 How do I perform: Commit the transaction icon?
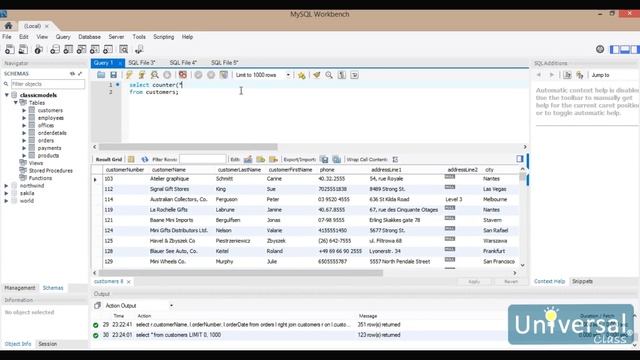point(198,75)
